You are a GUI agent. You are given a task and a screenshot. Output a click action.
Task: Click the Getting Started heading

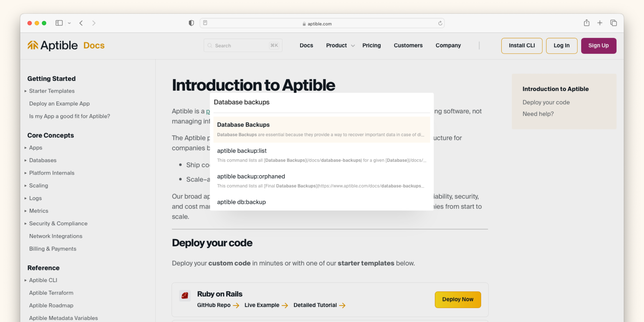[x=52, y=79]
